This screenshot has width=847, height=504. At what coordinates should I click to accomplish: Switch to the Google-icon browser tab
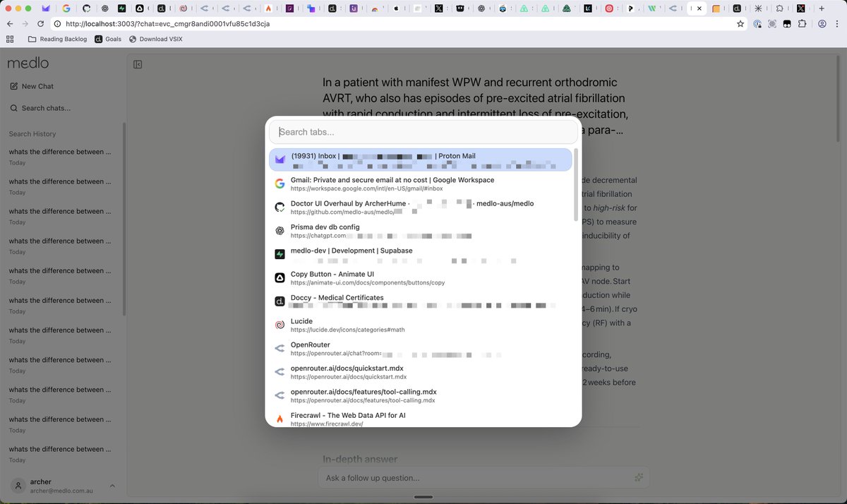click(66, 8)
